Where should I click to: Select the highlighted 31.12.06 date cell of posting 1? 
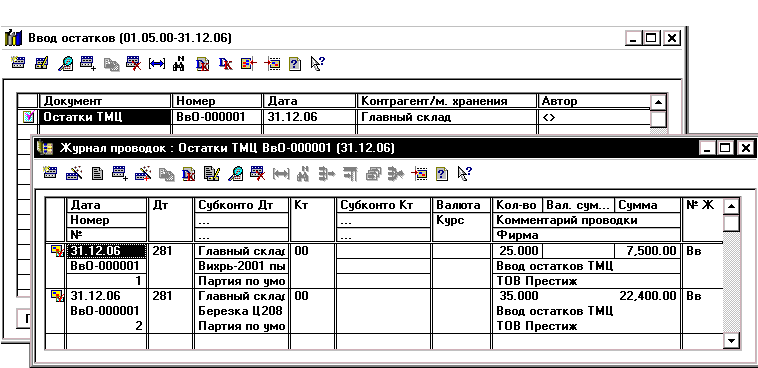[x=106, y=251]
